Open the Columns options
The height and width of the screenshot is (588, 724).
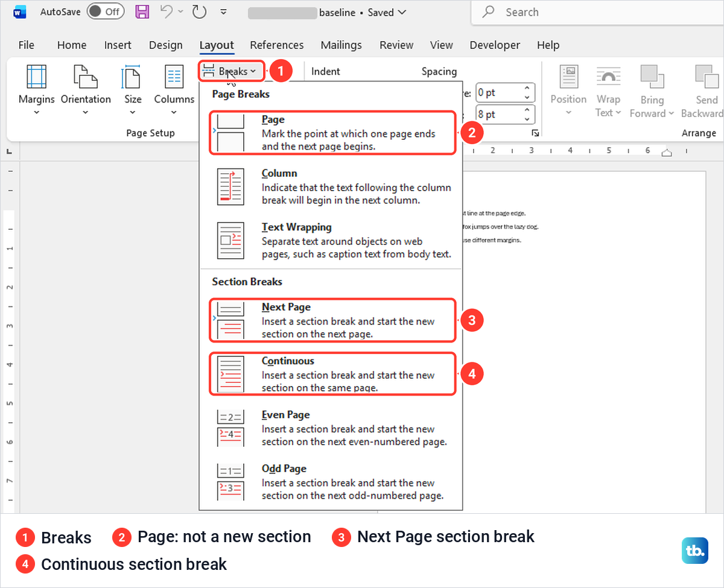[174, 90]
